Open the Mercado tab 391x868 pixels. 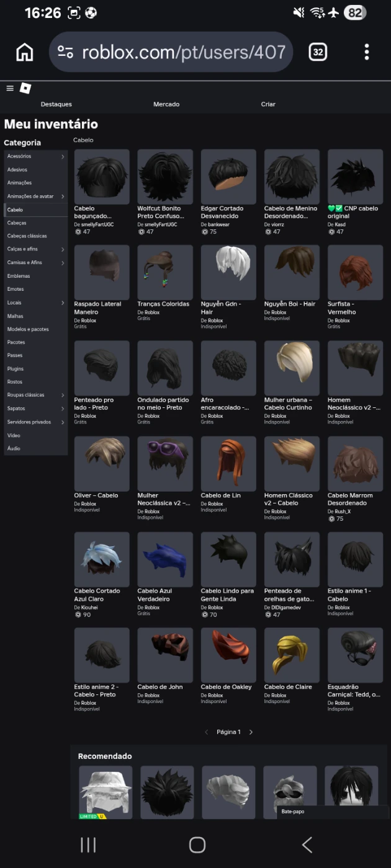(166, 104)
